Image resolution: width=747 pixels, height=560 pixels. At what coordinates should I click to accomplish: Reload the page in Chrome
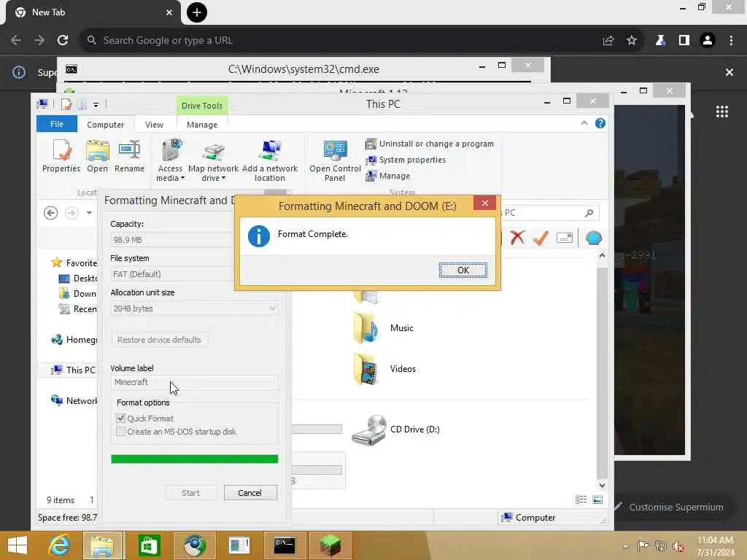pyautogui.click(x=63, y=41)
